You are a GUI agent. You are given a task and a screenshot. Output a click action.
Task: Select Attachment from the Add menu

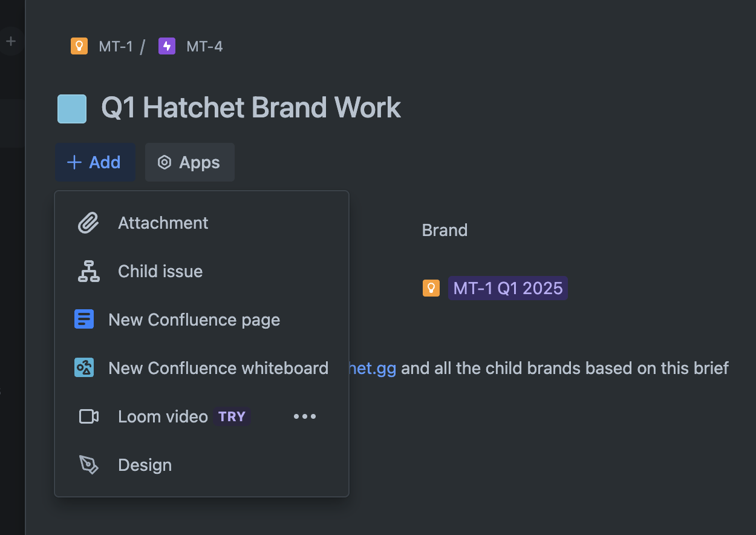coord(201,223)
